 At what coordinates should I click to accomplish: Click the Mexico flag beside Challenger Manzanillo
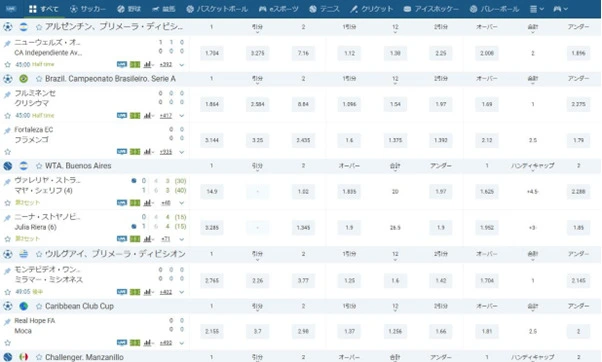click(23, 357)
